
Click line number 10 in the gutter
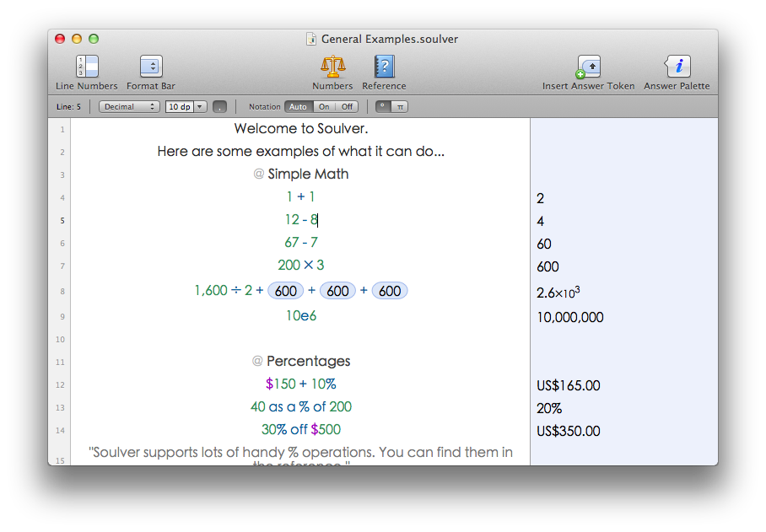60,339
